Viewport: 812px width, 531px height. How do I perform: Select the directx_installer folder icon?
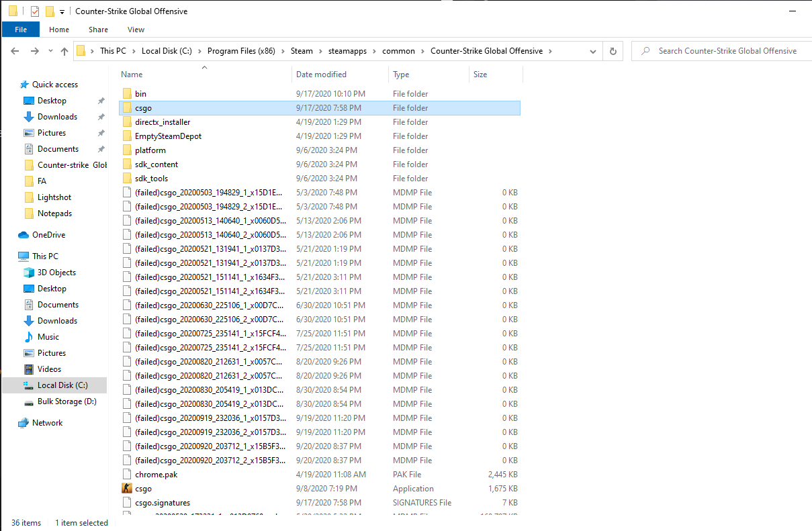[127, 122]
